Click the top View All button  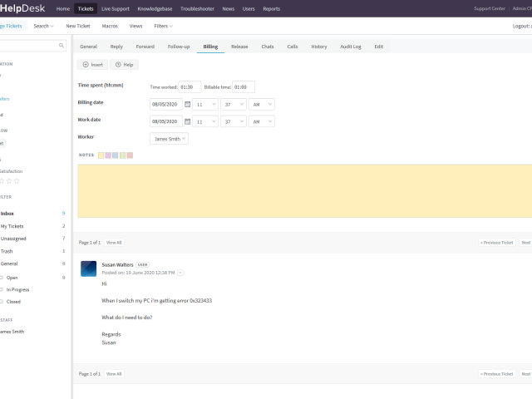click(114, 243)
